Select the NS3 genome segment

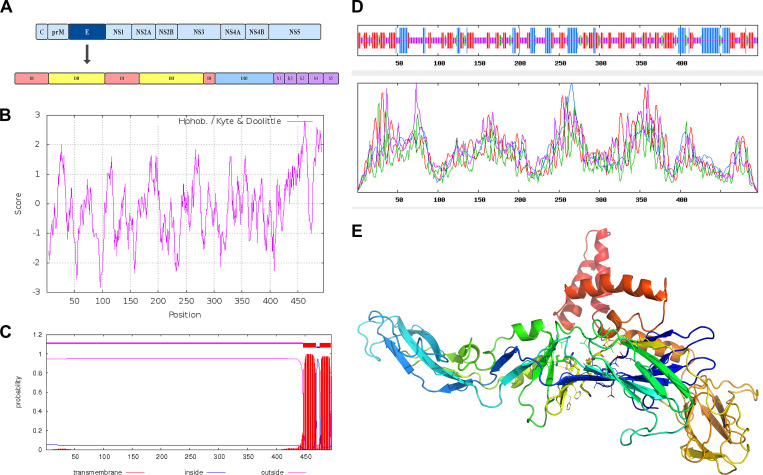(199, 32)
